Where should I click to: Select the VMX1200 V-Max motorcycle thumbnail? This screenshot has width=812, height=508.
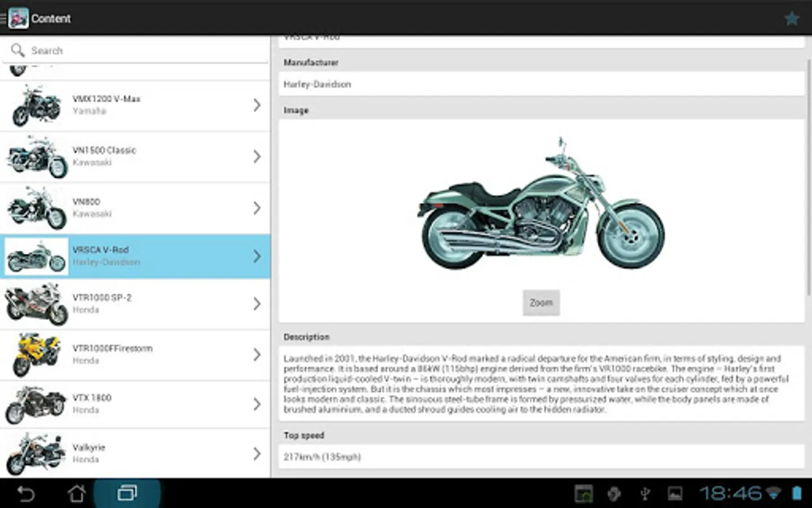[x=37, y=106]
